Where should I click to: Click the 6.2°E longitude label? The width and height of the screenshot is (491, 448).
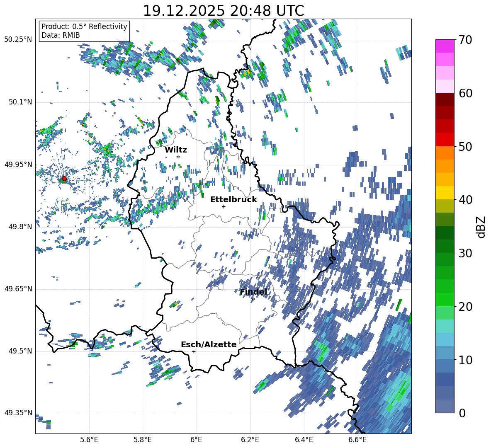pos(250,440)
